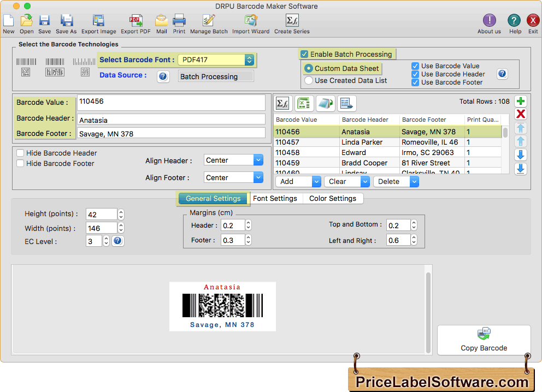This screenshot has width=542, height=392.
Task: Select the Linda Parker table row
Action: [387, 142]
